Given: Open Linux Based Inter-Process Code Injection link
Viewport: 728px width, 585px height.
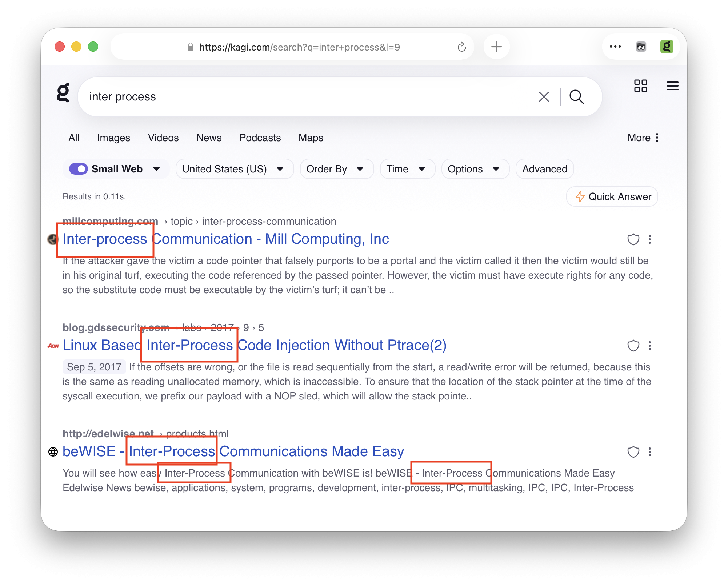Looking at the screenshot, I should (255, 345).
